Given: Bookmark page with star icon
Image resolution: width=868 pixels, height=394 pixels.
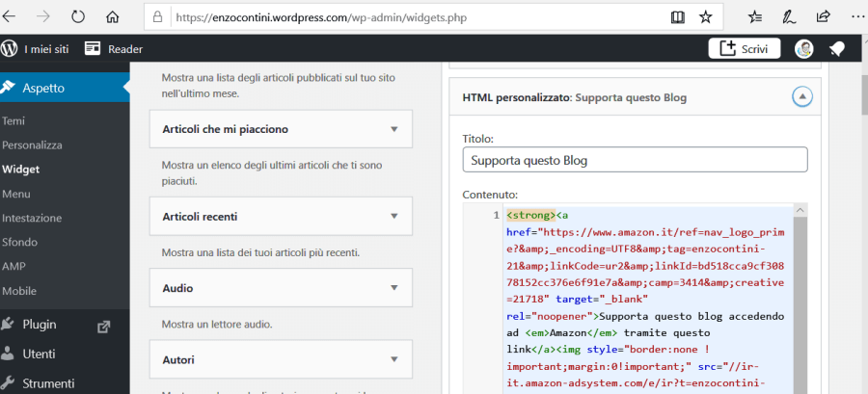Looking at the screenshot, I should click(x=706, y=17).
